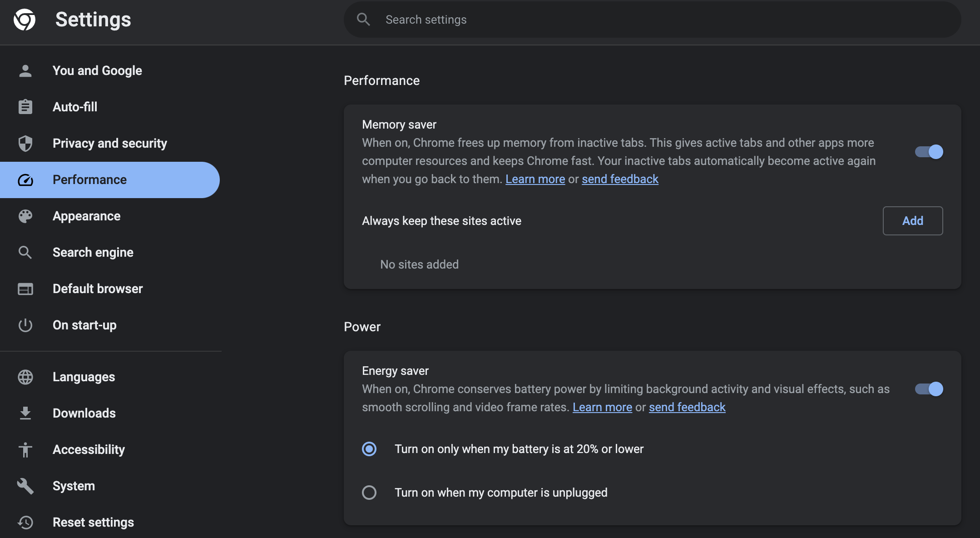This screenshot has width=980, height=538.
Task: Disable the Energy saver toggle
Action: 929,389
